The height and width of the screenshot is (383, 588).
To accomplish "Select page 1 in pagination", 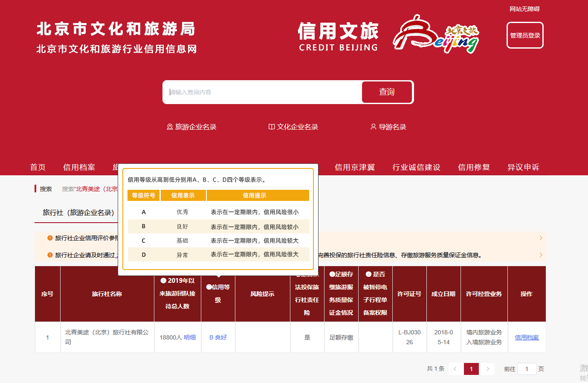I will (471, 369).
